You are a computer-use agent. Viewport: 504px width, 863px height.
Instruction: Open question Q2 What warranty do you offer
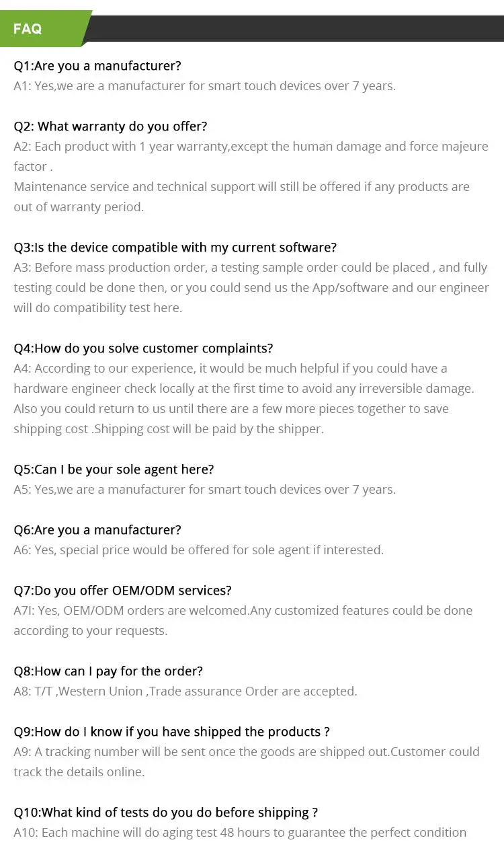pos(111,126)
